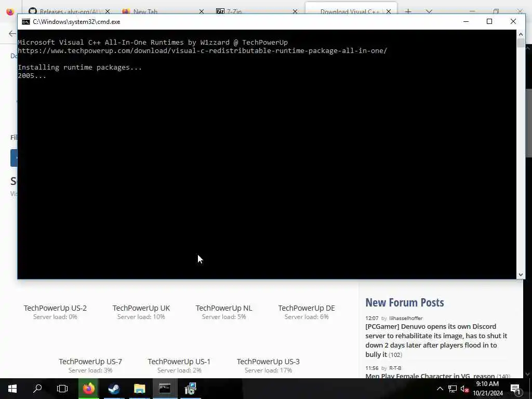Choose TechPowerUp DE server
Image resolution: width=532 pixels, height=399 pixels.
307,308
